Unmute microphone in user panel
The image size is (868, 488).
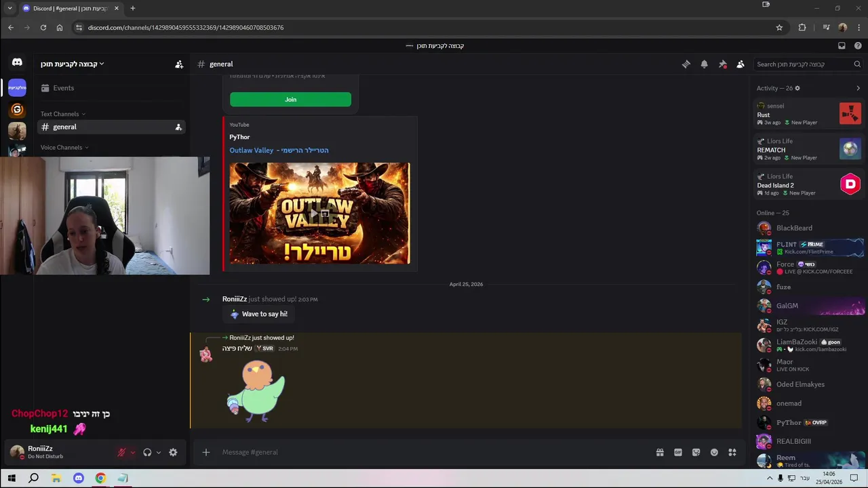122,452
